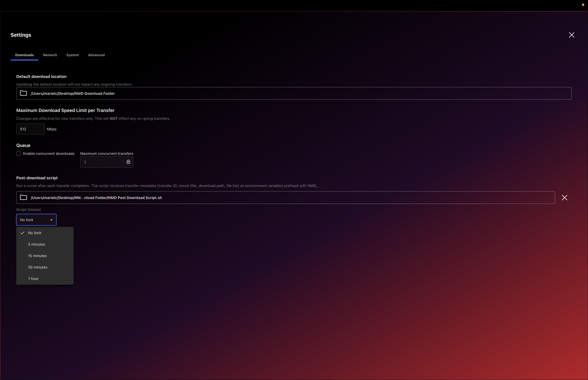This screenshot has height=380, width=588.
Task: Open folder browser for default download location
Action: (x=23, y=93)
